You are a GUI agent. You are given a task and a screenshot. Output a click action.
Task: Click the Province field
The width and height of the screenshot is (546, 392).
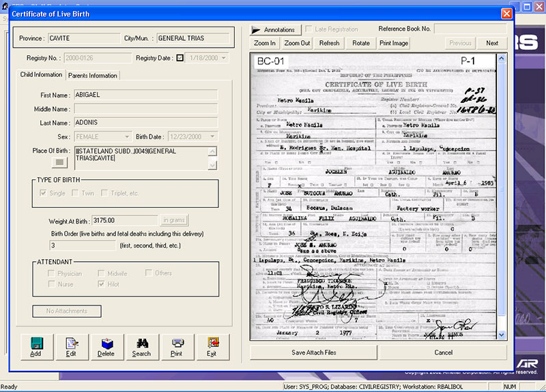pyautogui.click(x=84, y=38)
